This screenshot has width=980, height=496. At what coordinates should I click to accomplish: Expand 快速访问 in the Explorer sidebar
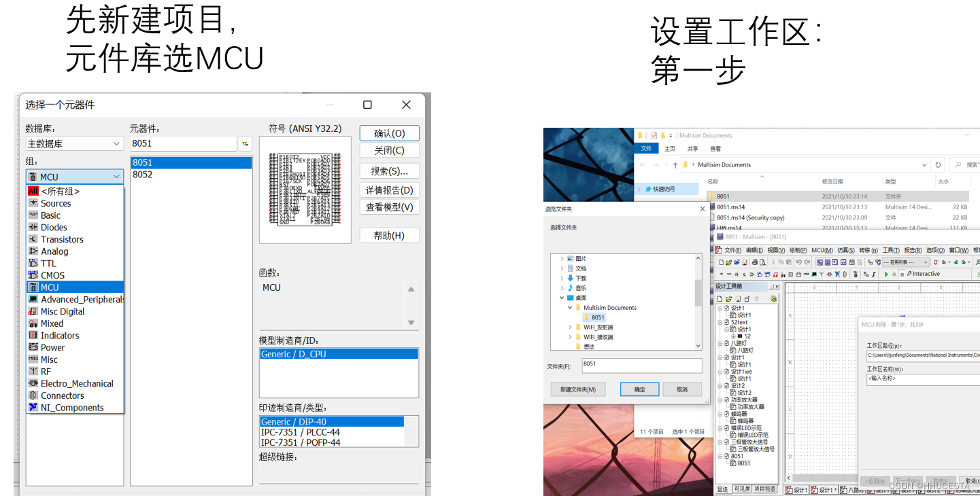click(x=639, y=190)
